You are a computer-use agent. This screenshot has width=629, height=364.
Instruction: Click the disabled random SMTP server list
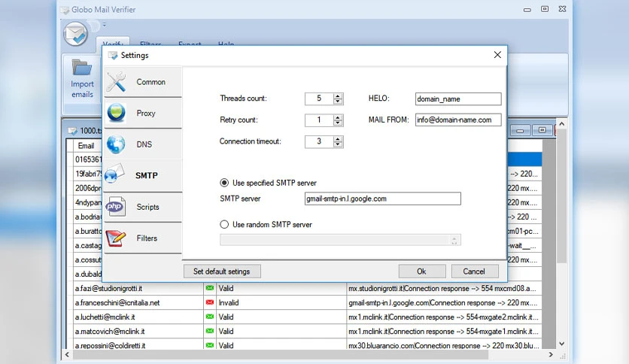340,240
